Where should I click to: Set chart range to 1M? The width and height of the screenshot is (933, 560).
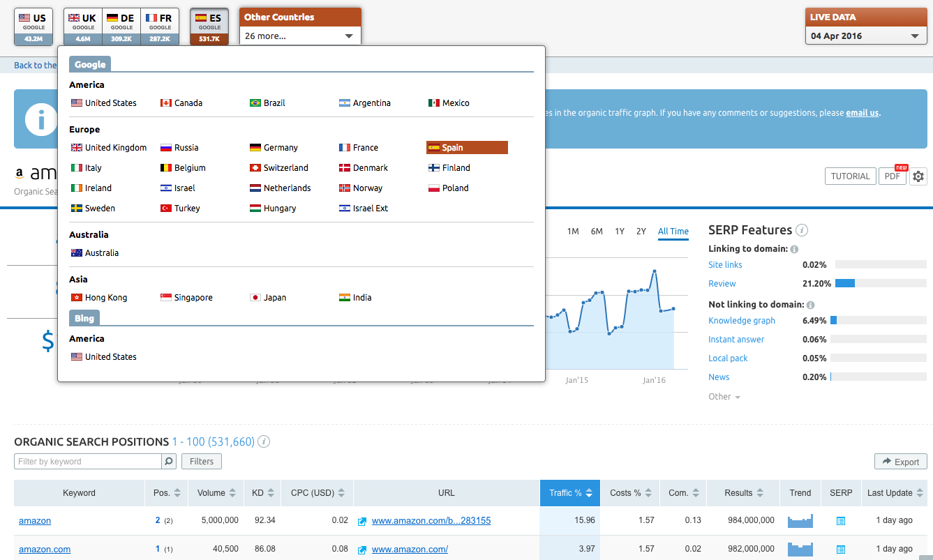pyautogui.click(x=573, y=232)
